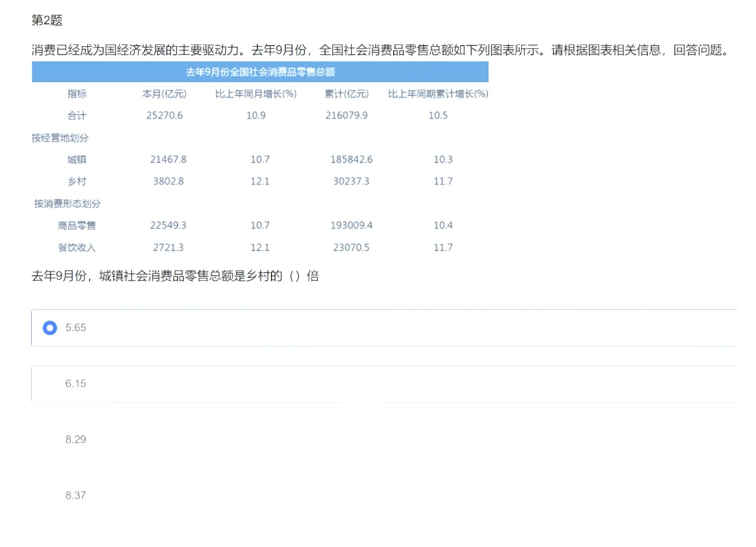
Task: Click the 185842.6 cumulative cell
Action: click(352, 160)
